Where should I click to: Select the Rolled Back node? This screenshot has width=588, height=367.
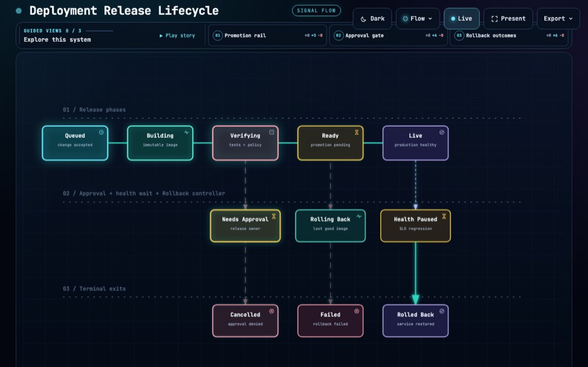[416, 321]
